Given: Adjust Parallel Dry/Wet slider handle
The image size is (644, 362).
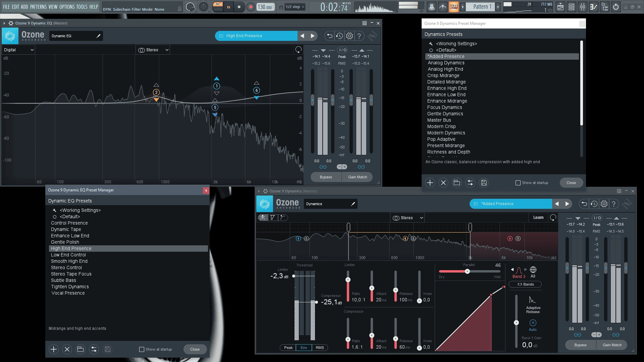Looking at the screenshot, I should pos(467,271).
